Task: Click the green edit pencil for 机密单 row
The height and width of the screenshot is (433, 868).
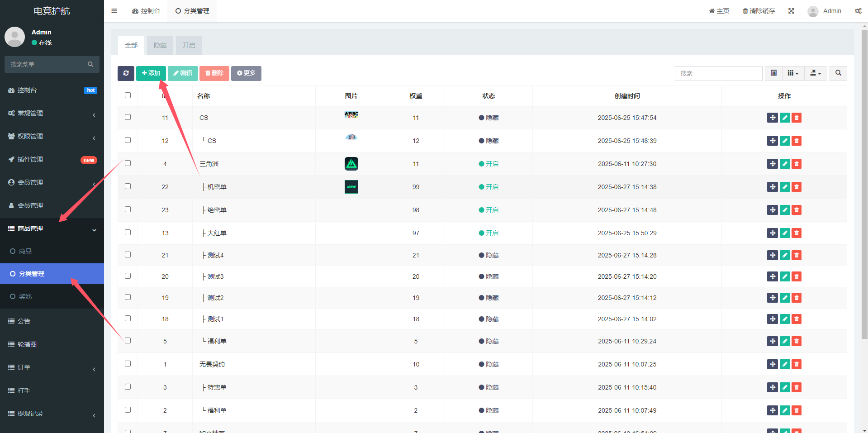Action: pos(785,187)
